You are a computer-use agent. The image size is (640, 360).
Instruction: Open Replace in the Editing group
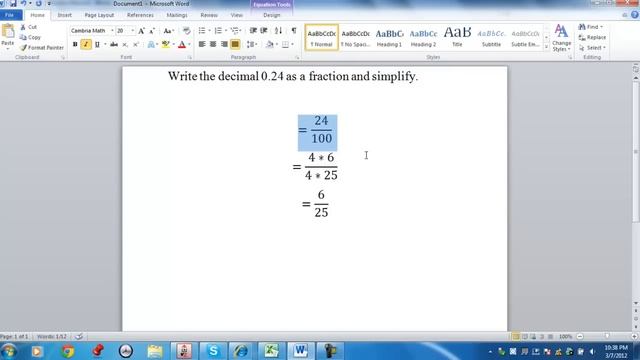tap(592, 38)
